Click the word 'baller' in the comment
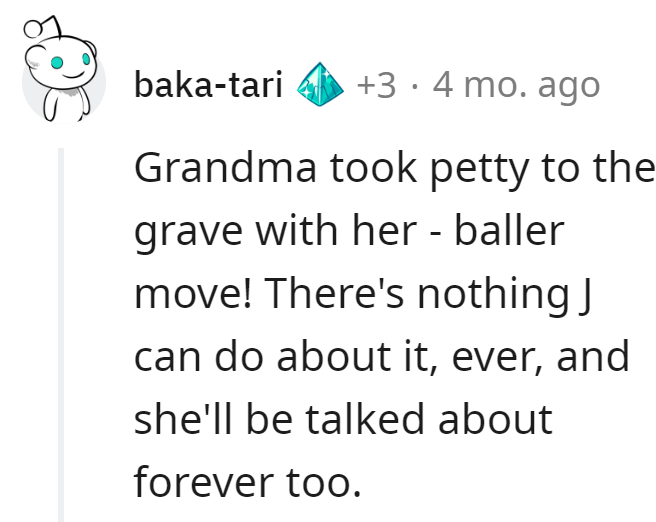The image size is (656, 522). click(509, 230)
